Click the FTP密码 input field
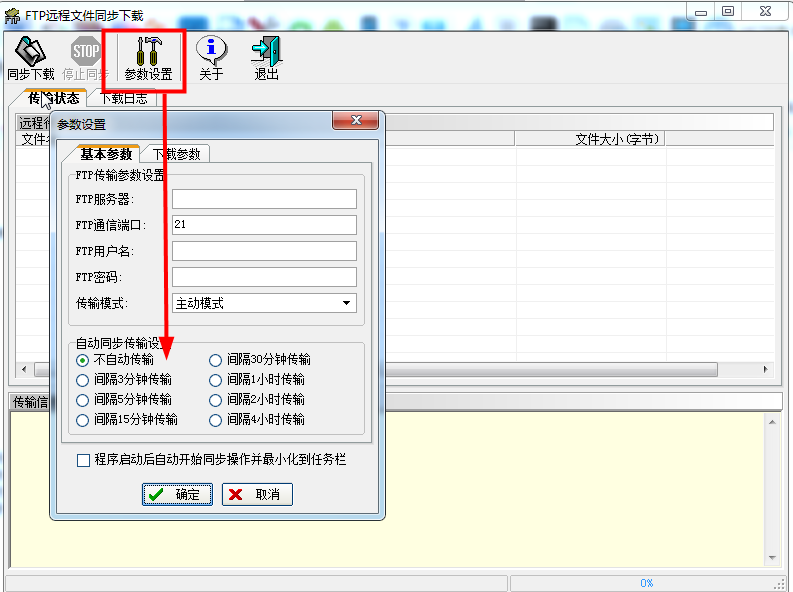793x592 pixels. pyautogui.click(x=264, y=277)
